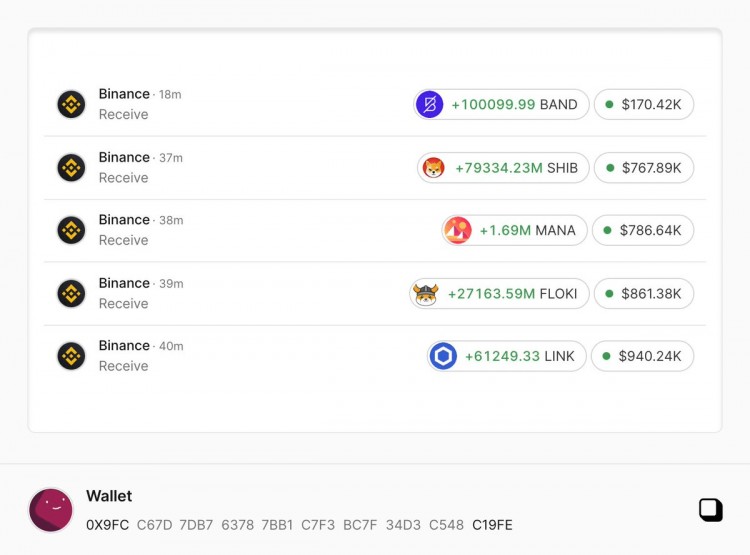Click the Binance logo in the 38m row

tap(71, 230)
